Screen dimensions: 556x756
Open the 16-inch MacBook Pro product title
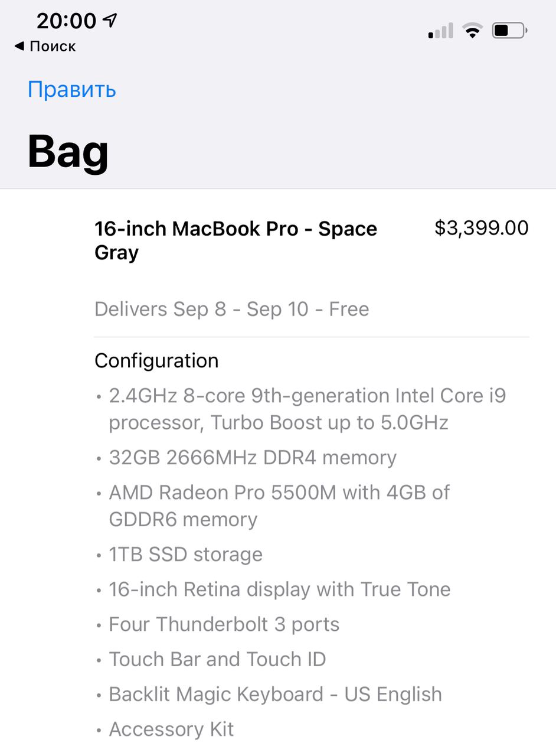coord(236,240)
